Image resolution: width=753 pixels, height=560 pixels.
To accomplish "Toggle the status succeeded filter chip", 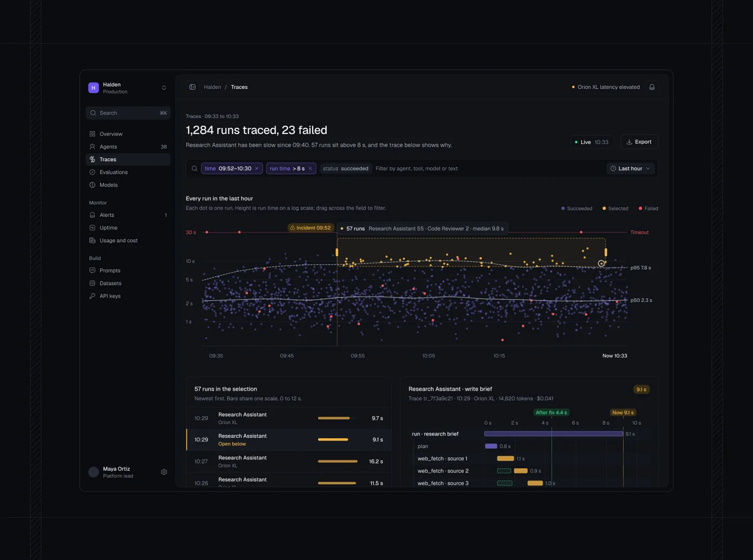I will coord(345,169).
